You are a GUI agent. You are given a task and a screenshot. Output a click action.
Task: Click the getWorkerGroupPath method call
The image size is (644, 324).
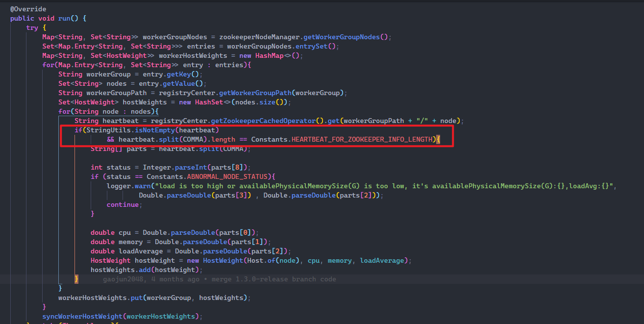pyautogui.click(x=255, y=93)
